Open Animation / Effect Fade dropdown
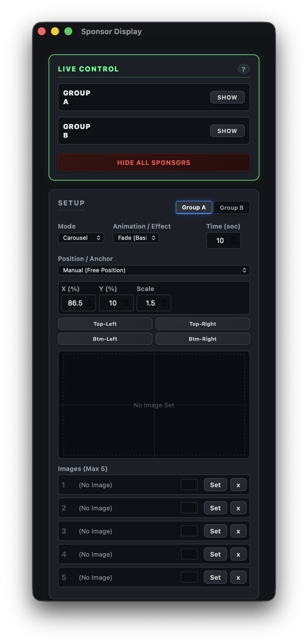308x644 pixels. [136, 238]
